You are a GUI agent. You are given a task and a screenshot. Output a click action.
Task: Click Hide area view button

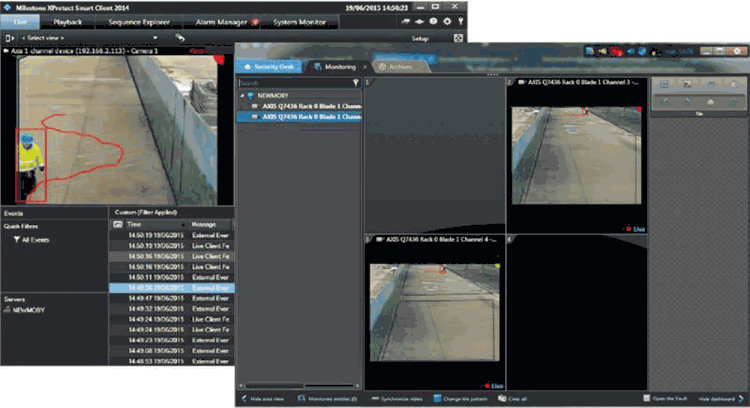click(x=263, y=399)
